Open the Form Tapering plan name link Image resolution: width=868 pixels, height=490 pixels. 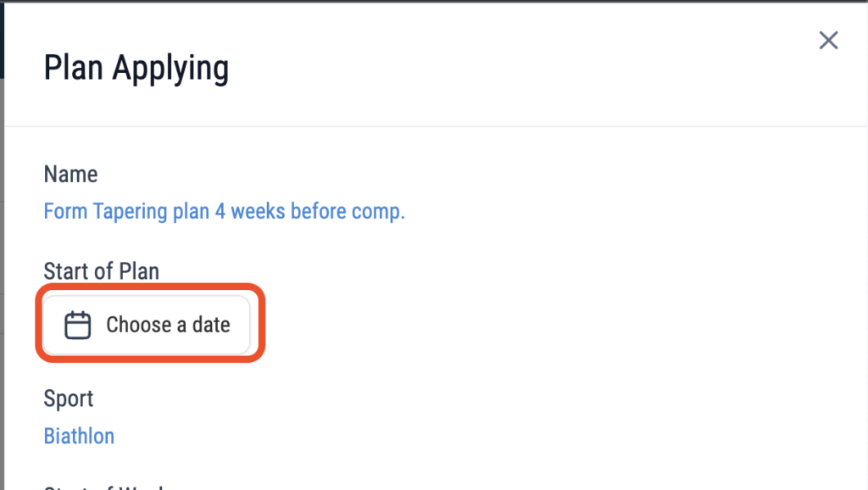pos(224,211)
